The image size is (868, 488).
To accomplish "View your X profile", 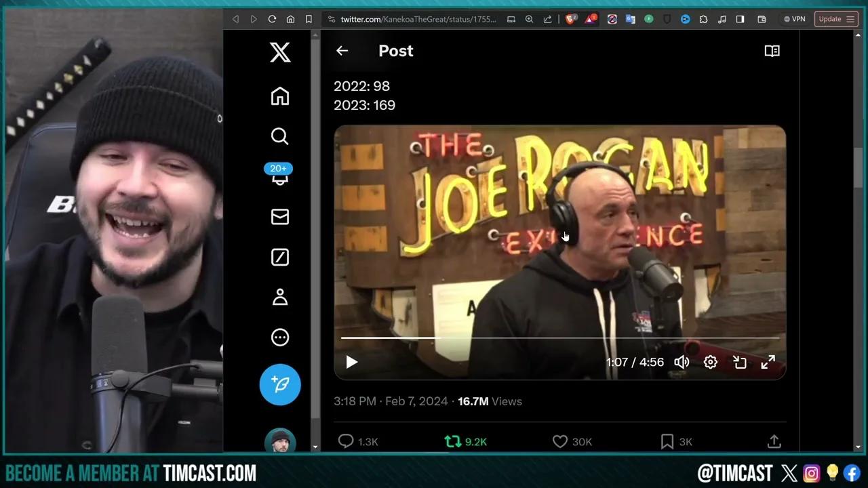I will point(280,297).
